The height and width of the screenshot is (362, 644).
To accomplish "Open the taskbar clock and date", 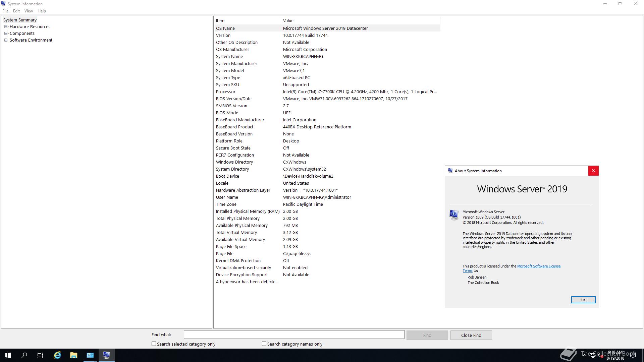I will (615, 355).
